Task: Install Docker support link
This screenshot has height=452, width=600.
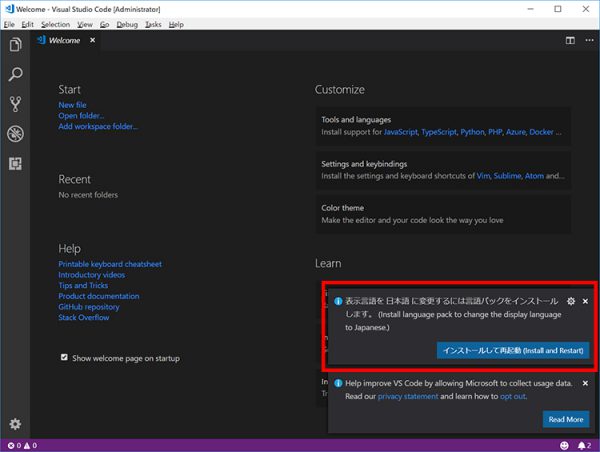Action: (541, 132)
